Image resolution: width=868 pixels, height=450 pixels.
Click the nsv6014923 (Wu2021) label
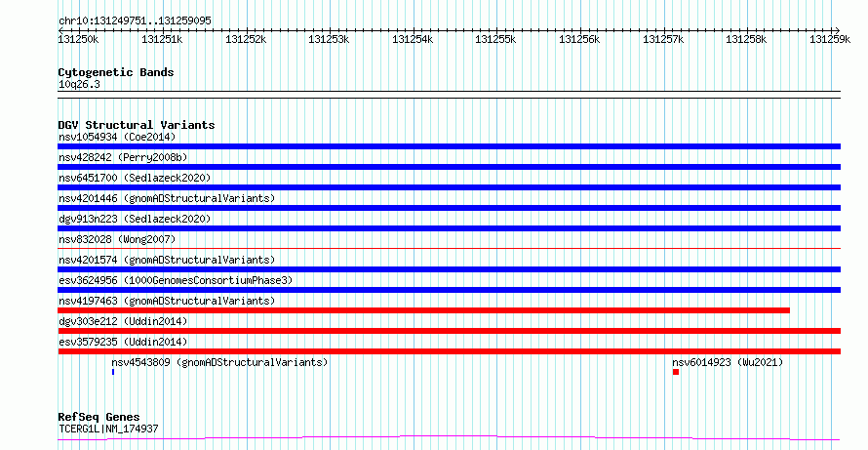click(x=728, y=362)
